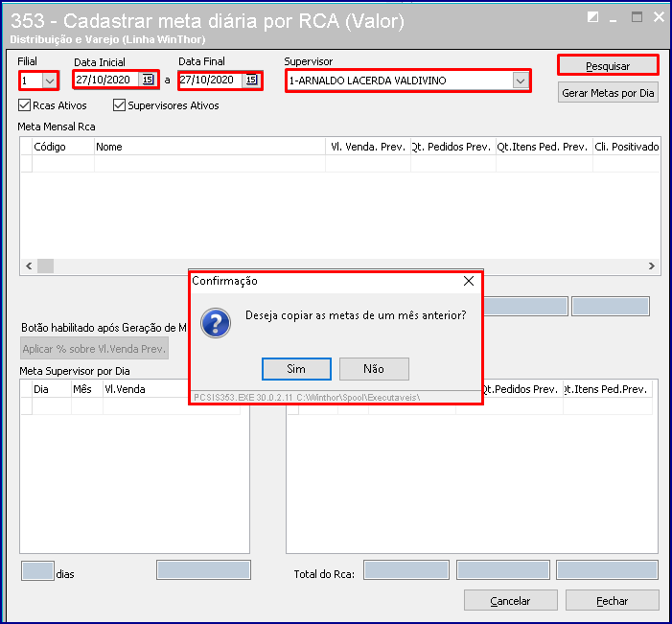Click the Cancelar button
Screen dimensions: 672x624
pos(510,600)
